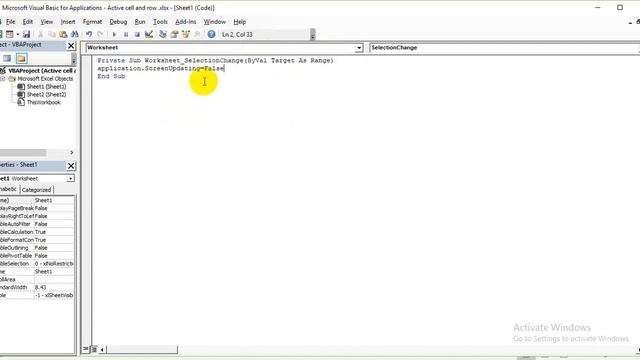Click the End Sub code line
The height and width of the screenshot is (360, 640).
111,76
